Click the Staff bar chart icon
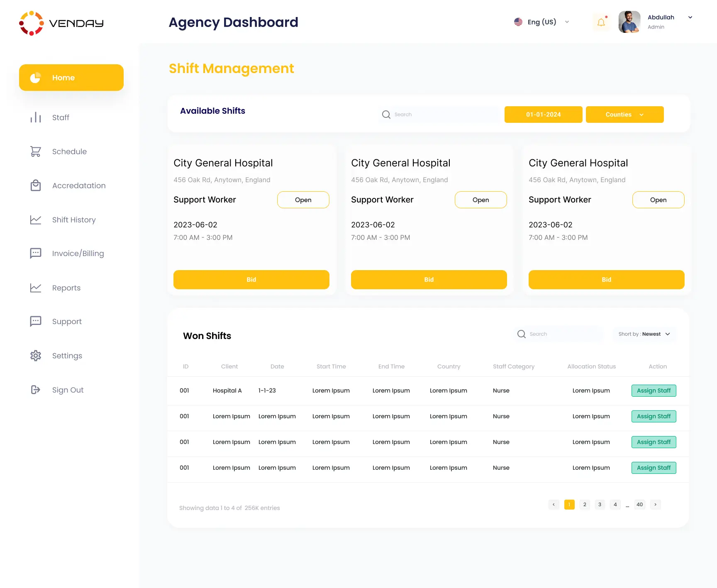 (x=36, y=117)
